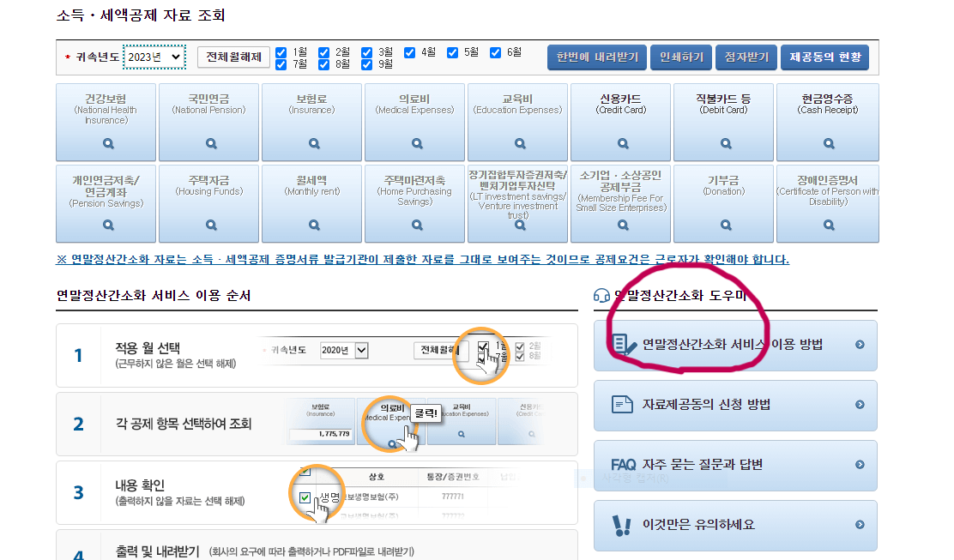The height and width of the screenshot is (560, 954).
Task: Click the 교육비 (Education Expenses) label
Action: coord(518,104)
